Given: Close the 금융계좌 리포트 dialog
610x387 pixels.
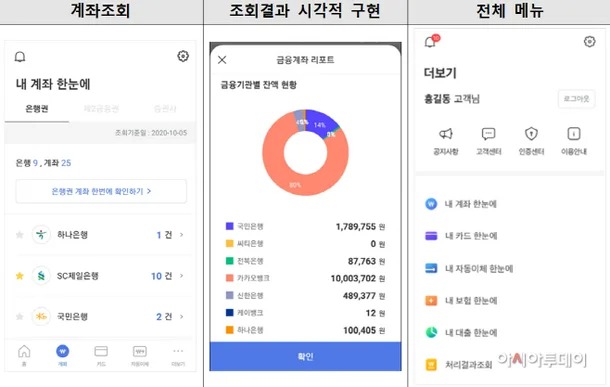Looking at the screenshot, I should pos(222,60).
